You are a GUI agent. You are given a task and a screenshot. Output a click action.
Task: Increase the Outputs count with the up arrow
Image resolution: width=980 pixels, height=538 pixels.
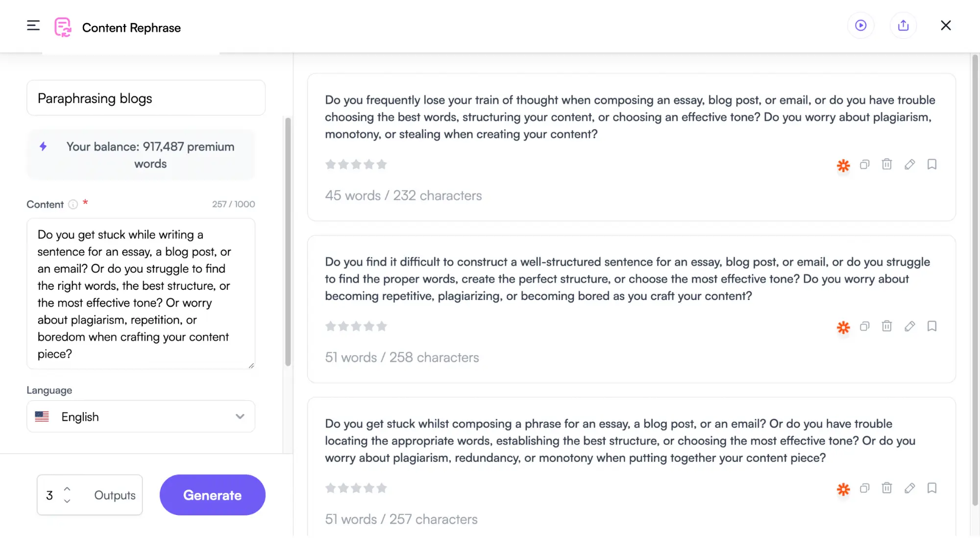click(68, 488)
